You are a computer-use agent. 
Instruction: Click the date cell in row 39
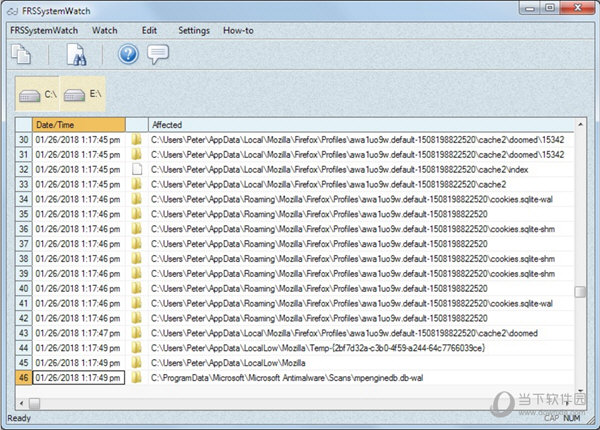coord(79,274)
